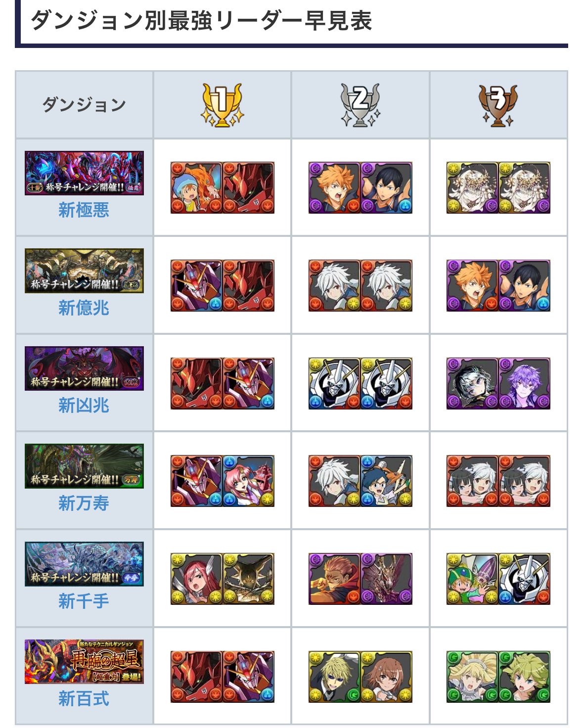Select white-haired boy leader pair in 新億兆 second place
This screenshot has height=728, width=583.
360,285
